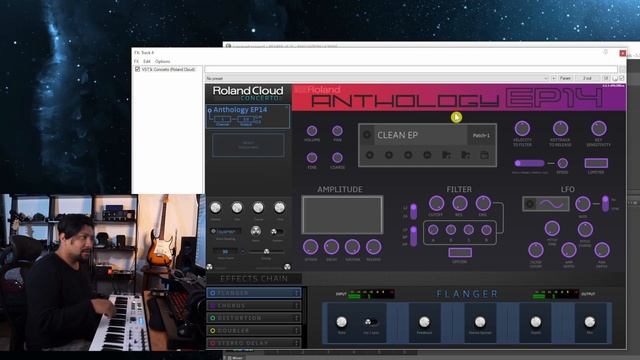Toggle the small switch in Flanger panel

(371, 322)
